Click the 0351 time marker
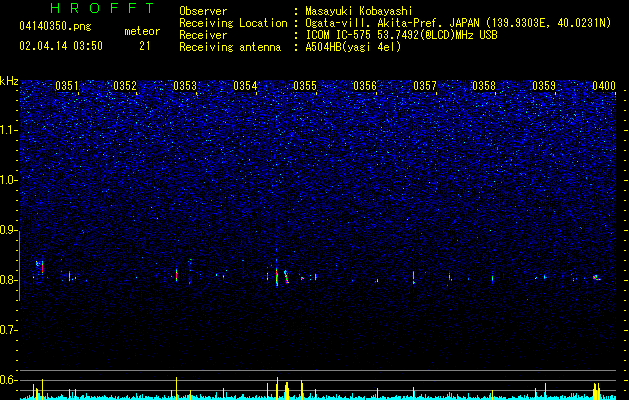This screenshot has height=400, width=629. [67, 86]
